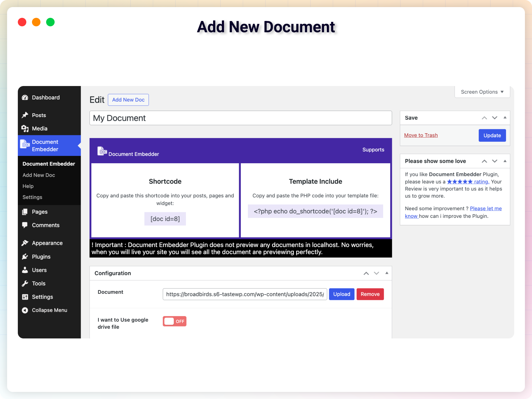This screenshot has width=532, height=399.
Task: Move Save panel down
Action: pos(495,118)
